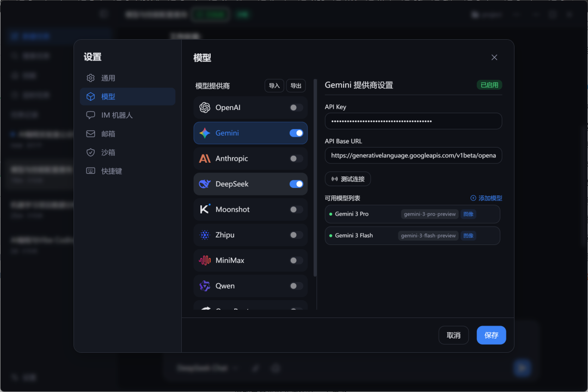Select the Gemini 3 Pro model row
588x392 pixels.
pyautogui.click(x=412, y=214)
